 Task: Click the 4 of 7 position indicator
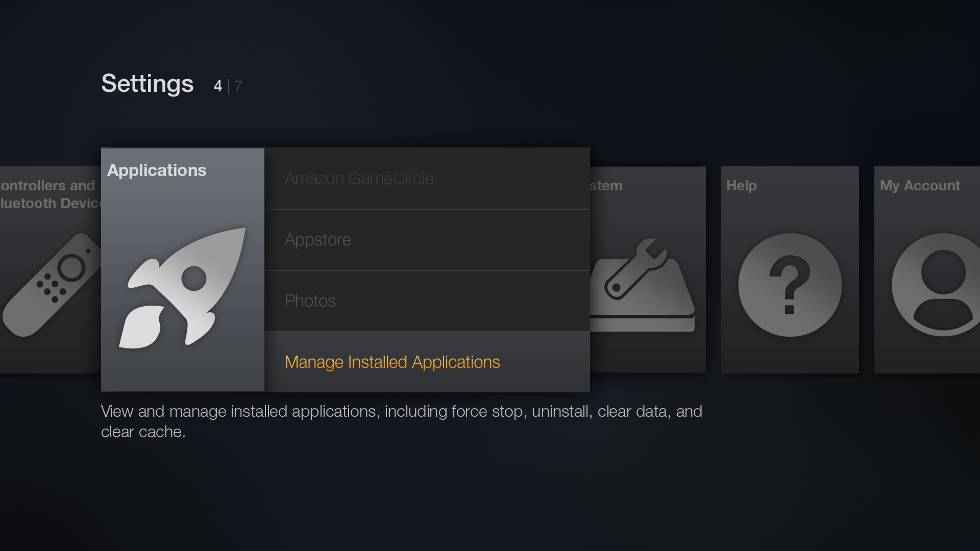point(228,86)
